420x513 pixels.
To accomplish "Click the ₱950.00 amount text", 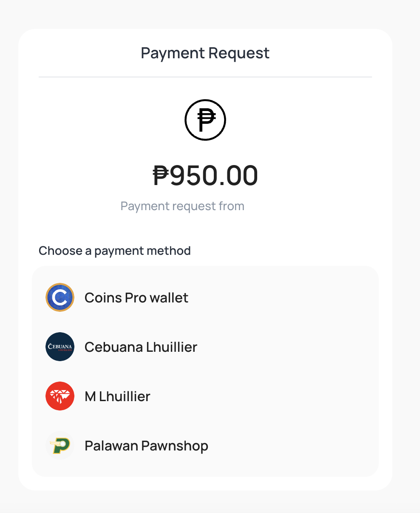I will coord(205,175).
